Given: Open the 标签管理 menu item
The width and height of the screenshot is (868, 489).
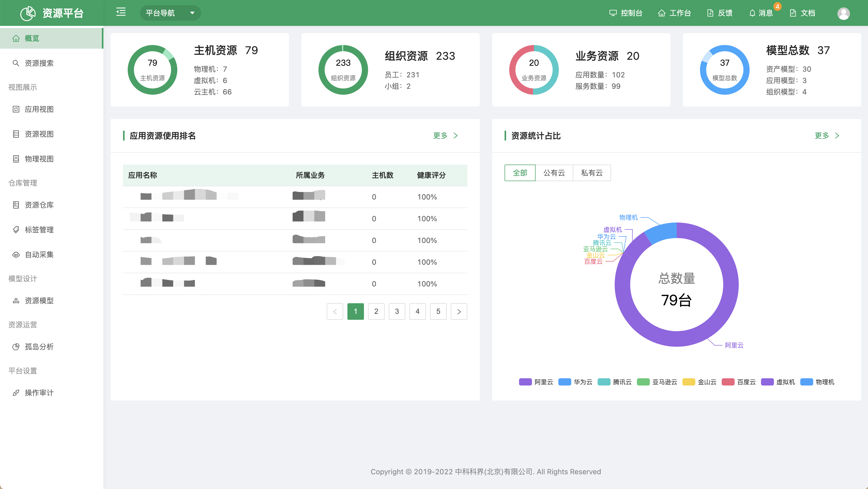Looking at the screenshot, I should click(x=51, y=230).
